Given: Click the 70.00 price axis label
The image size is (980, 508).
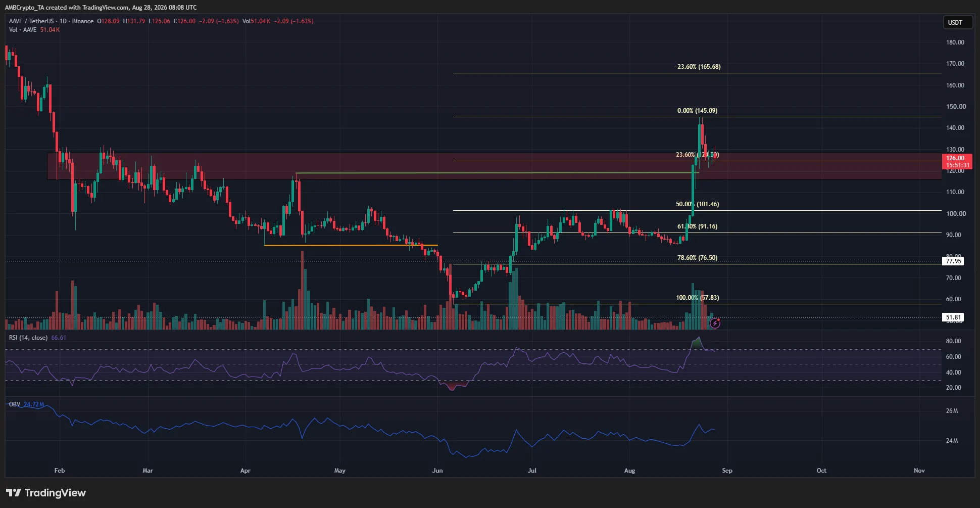Looking at the screenshot, I should coord(954,278).
